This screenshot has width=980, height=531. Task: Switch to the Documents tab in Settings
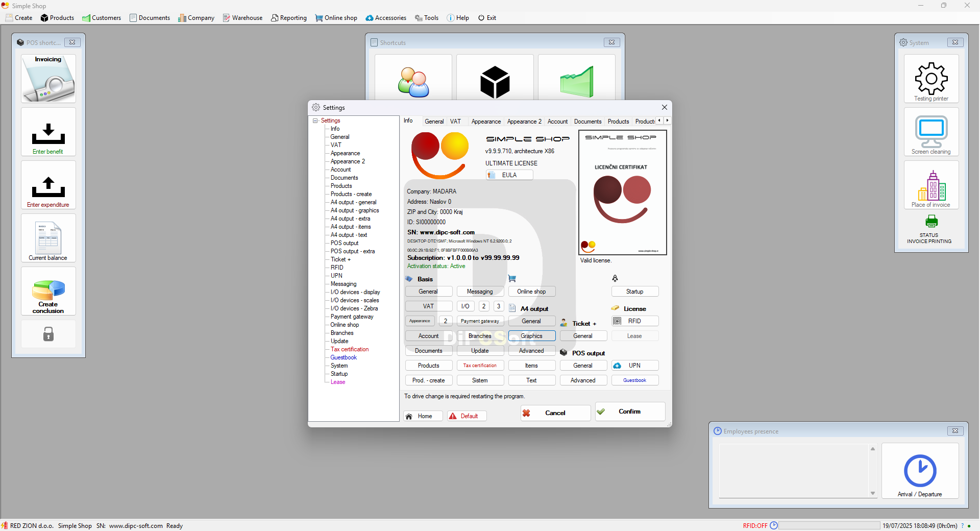point(587,122)
